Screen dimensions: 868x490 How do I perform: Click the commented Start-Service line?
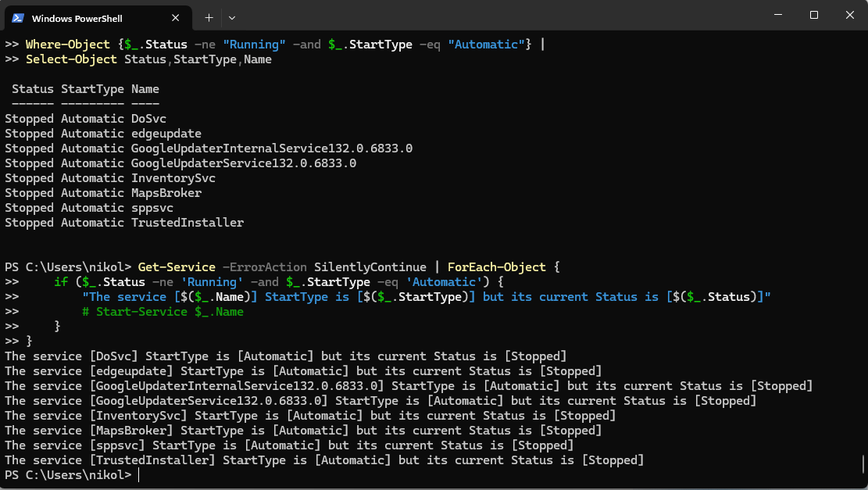tap(163, 312)
